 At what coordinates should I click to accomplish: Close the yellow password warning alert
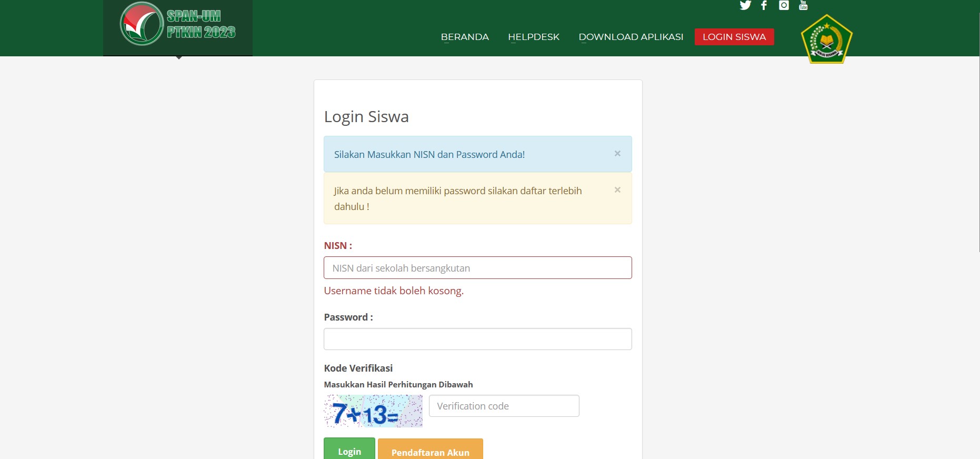point(617,190)
